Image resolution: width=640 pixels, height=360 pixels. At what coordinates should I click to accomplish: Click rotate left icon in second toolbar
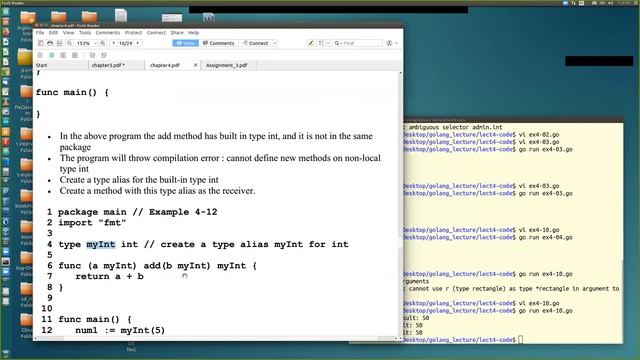click(x=92, y=55)
